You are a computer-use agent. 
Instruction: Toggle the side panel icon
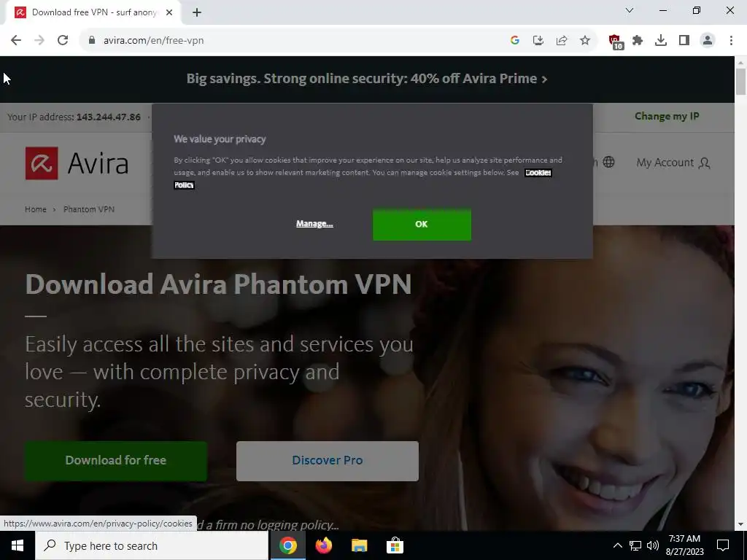click(684, 41)
